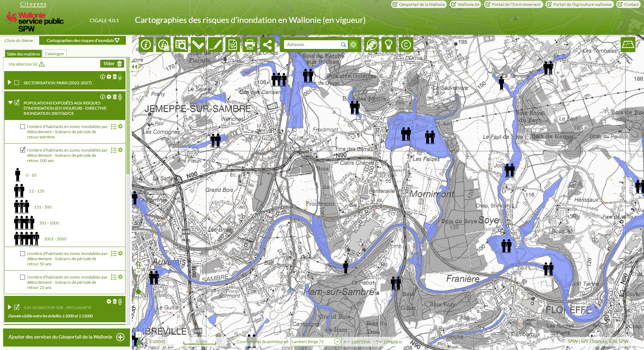Select the identify information tool
Screen dimensions: 644x350
pos(146,45)
